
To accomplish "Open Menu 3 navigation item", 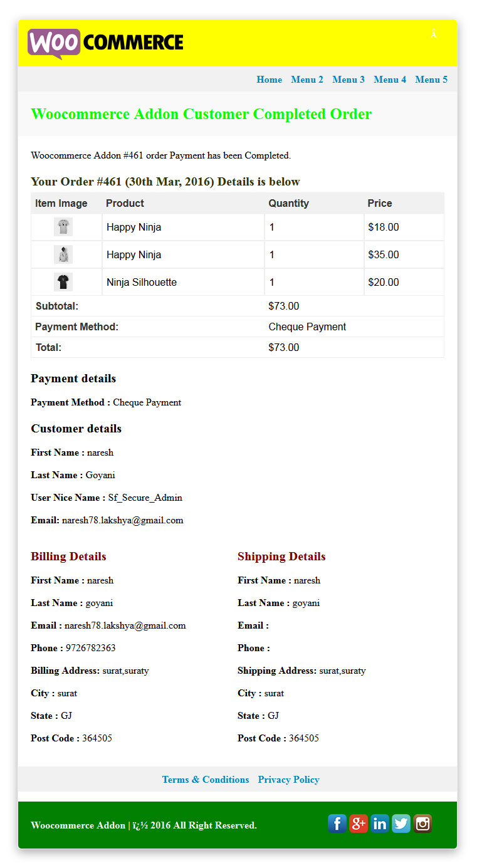I will coord(349,80).
